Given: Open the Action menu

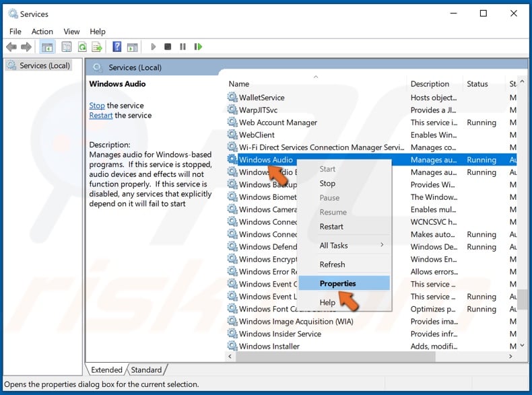Looking at the screenshot, I should 42,32.
